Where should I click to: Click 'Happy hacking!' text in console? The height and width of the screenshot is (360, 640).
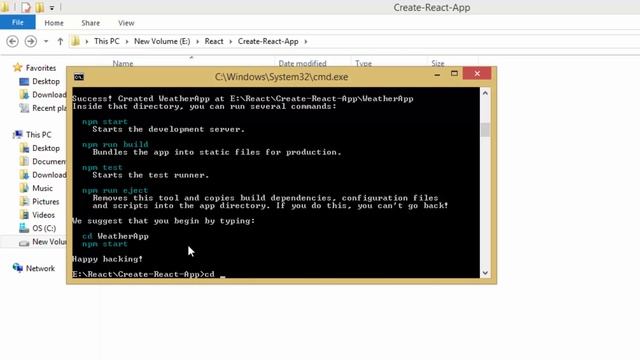pyautogui.click(x=108, y=259)
